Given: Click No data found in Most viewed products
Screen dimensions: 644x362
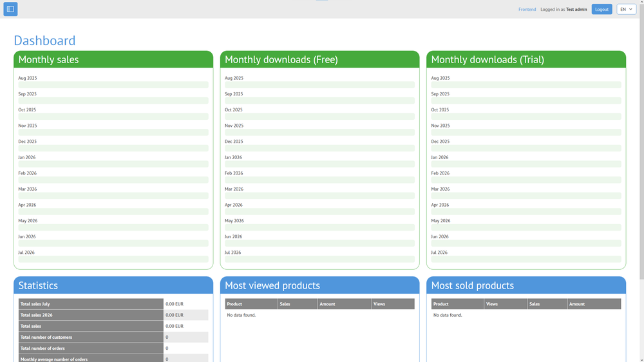Looking at the screenshot, I should 241,315.
